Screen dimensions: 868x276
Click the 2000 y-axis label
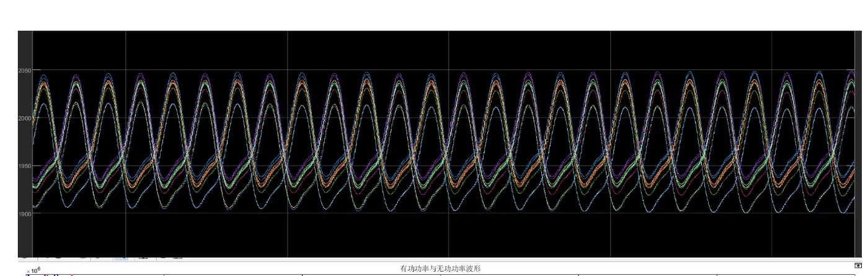(x=25, y=118)
